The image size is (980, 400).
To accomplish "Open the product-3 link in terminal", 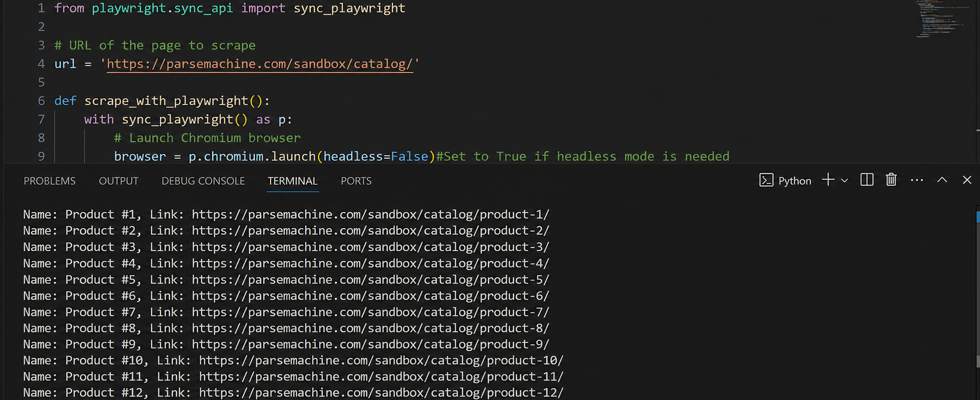I will (371, 247).
